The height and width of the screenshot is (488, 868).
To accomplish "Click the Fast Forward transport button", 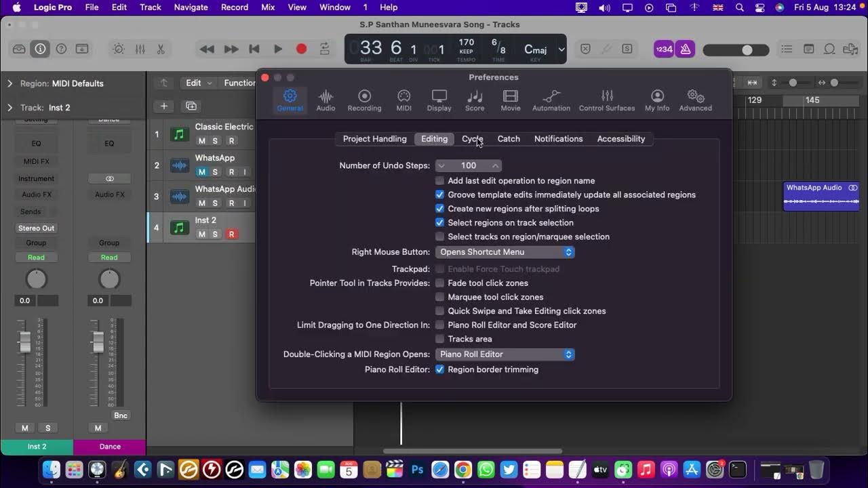I will click(231, 49).
